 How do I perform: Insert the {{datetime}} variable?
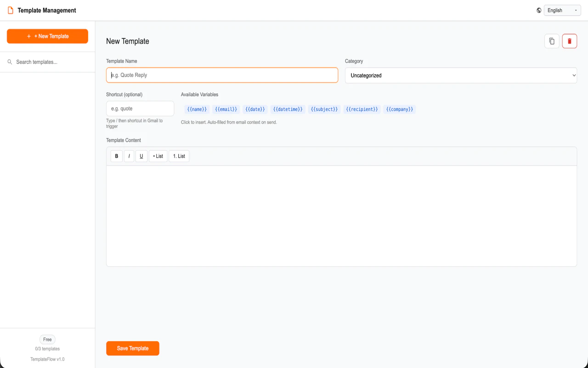pyautogui.click(x=288, y=109)
